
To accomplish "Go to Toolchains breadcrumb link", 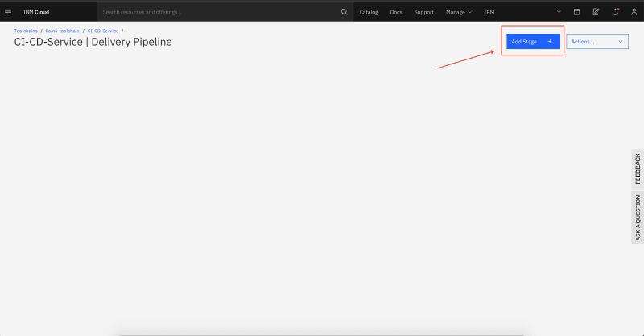I will 26,31.
